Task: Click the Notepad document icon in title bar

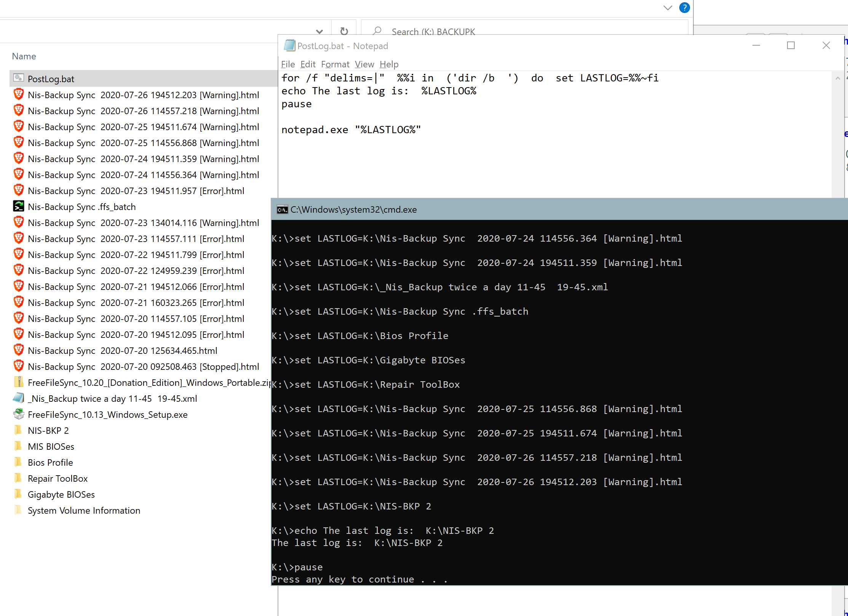Action: [289, 46]
